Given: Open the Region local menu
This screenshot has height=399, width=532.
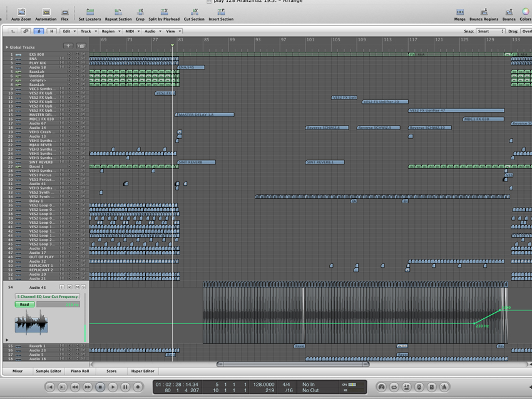Looking at the screenshot, I should [x=111, y=31].
